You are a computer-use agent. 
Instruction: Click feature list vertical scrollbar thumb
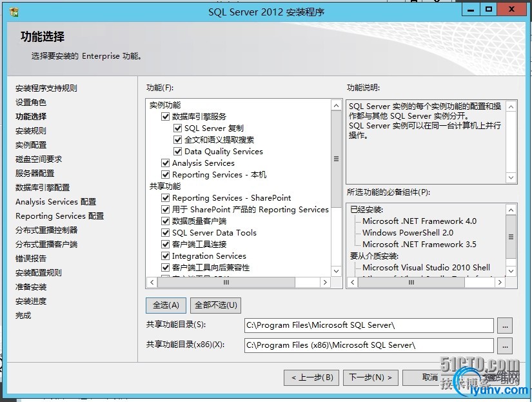(336, 159)
